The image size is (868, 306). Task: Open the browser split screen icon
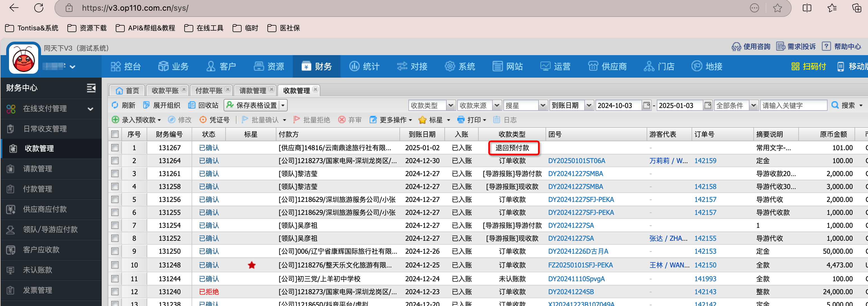[x=807, y=8]
